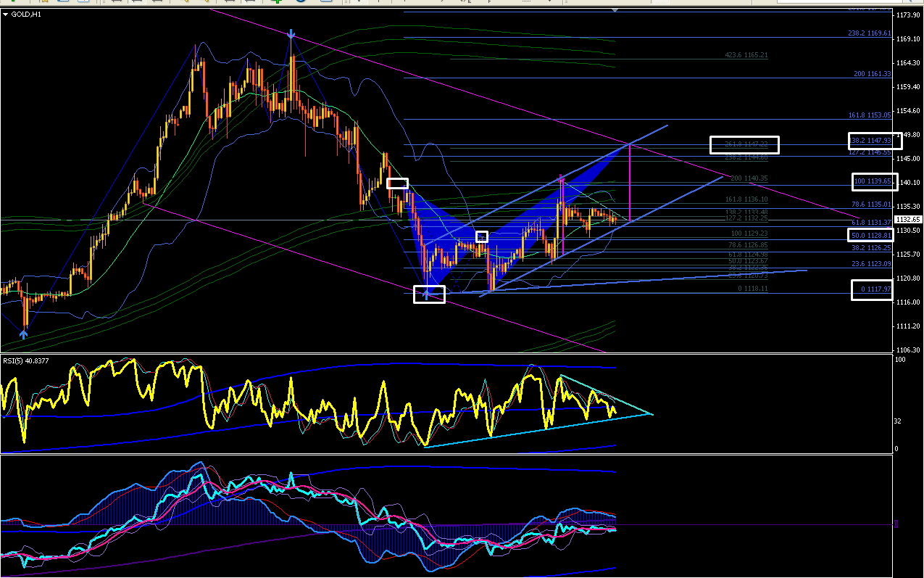The height and width of the screenshot is (578, 924).
Task: Click Fibonacci label 161.8 1153.05
Action: click(869, 115)
